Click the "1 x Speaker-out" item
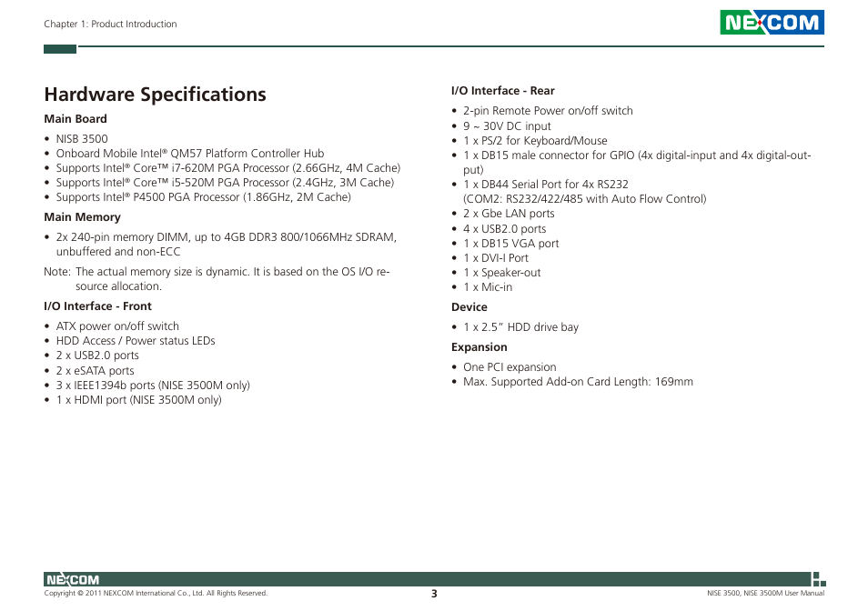 coord(502,273)
